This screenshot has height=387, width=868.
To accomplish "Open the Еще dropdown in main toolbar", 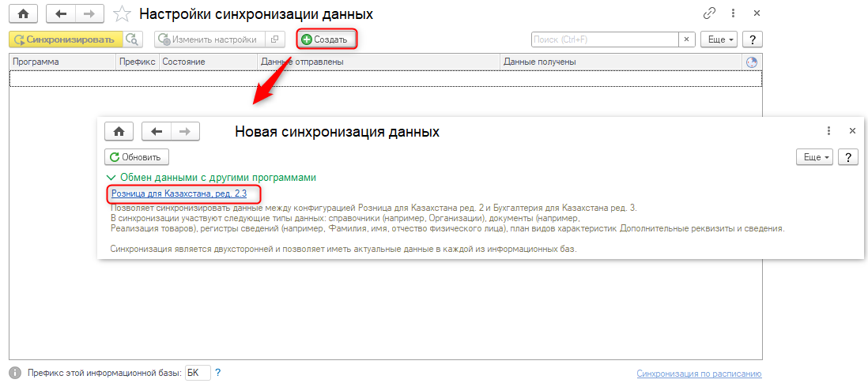I will [x=720, y=39].
